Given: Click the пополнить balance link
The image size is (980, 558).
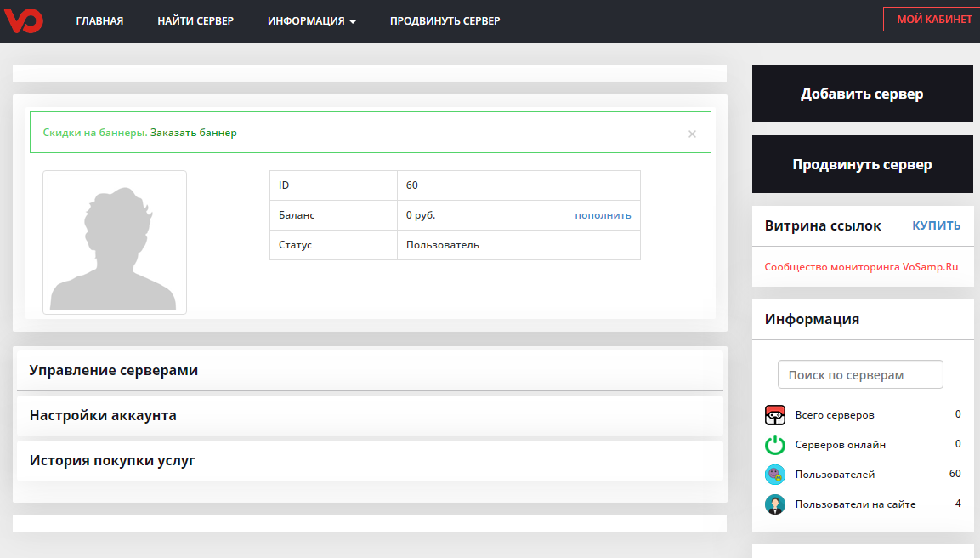Looking at the screenshot, I should (603, 215).
